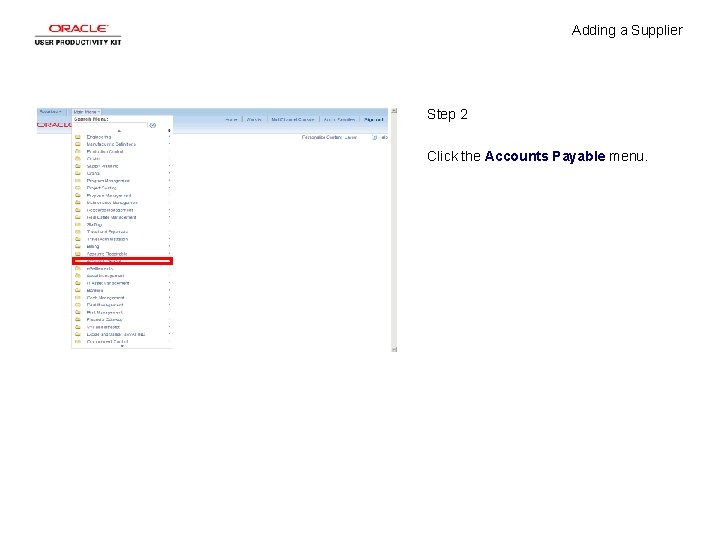Click the Commitment Control folder icon
This screenshot has height=540, width=720.
tap(78, 342)
